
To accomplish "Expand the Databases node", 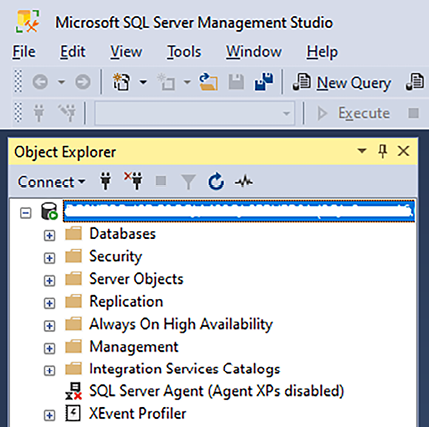I will (x=49, y=235).
